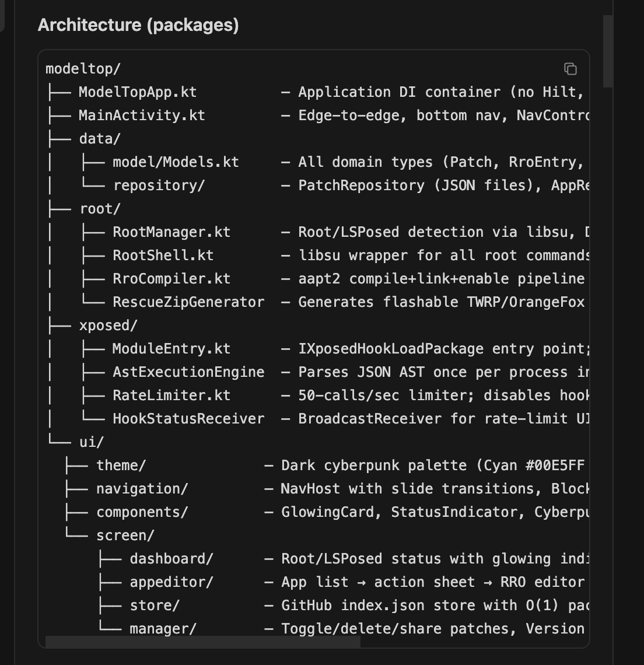Select RateLimiter.kt in the tree
644x665 pixels.
tap(171, 395)
